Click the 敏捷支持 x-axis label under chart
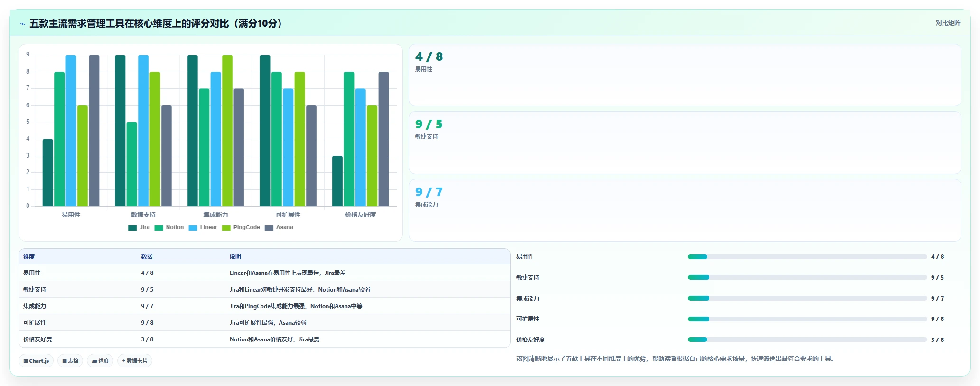 (143, 215)
